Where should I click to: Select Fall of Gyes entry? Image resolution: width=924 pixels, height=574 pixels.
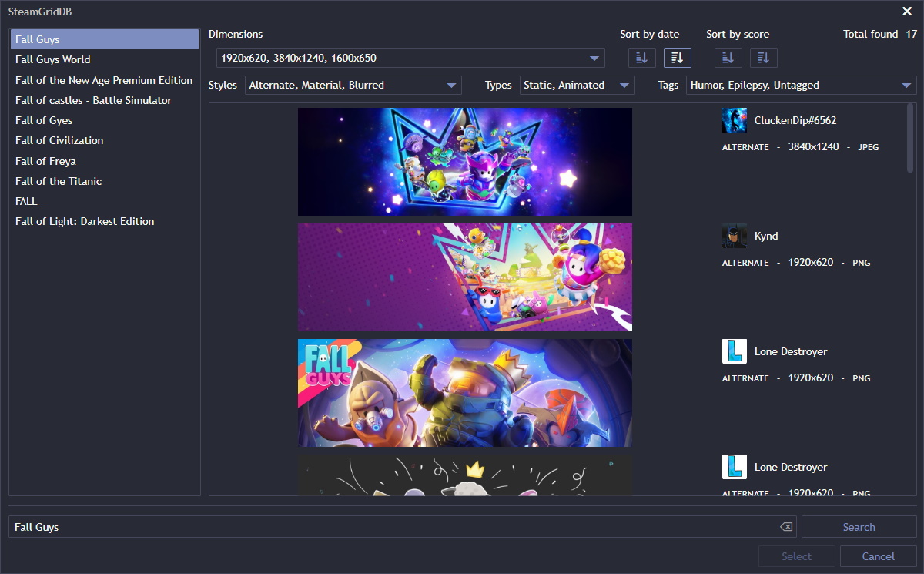tap(105, 120)
